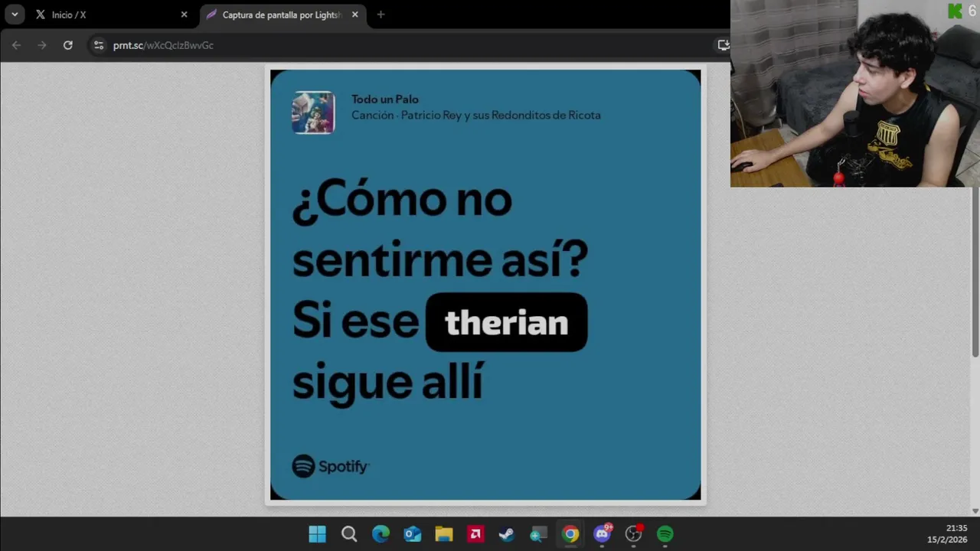Open Windows taskbar search

[349, 534]
